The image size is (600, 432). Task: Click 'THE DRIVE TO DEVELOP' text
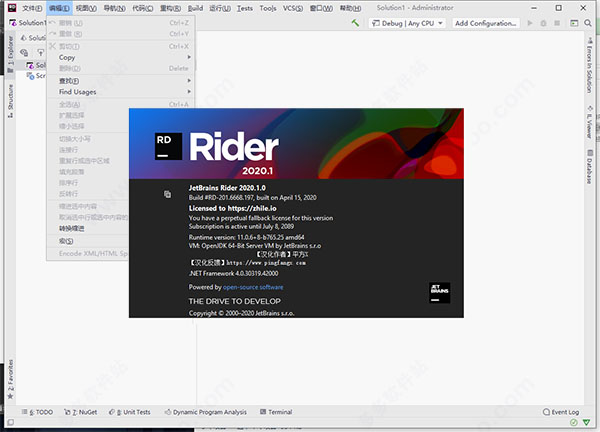click(235, 301)
